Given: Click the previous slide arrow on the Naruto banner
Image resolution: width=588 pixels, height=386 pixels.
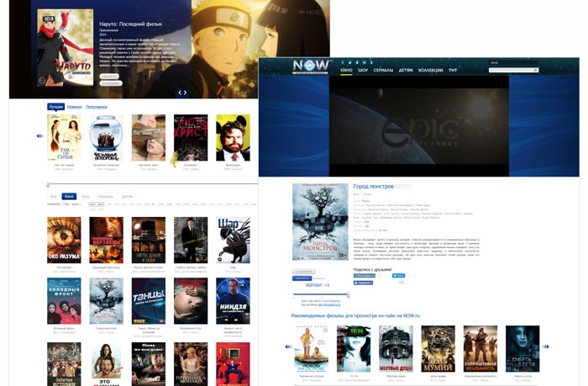Looking at the screenshot, I should (x=180, y=93).
